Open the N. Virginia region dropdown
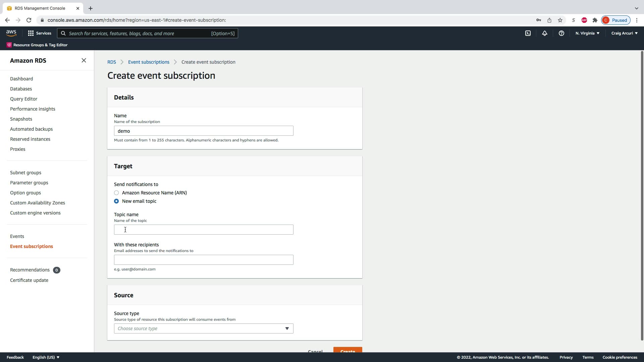The image size is (644, 362). coord(587,33)
